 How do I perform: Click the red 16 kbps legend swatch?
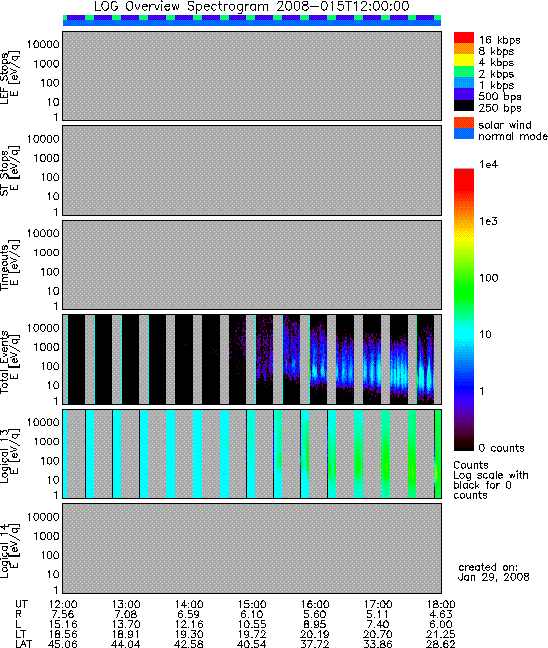(x=464, y=37)
